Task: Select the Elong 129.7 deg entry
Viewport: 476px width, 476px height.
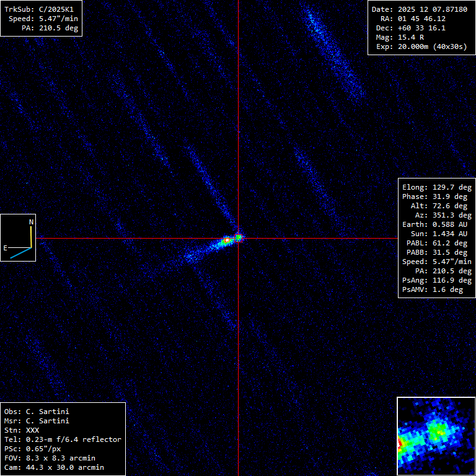Action: click(436, 187)
